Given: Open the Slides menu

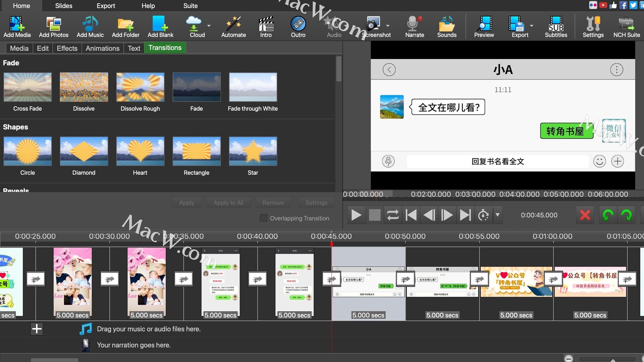Looking at the screenshot, I should point(63,6).
